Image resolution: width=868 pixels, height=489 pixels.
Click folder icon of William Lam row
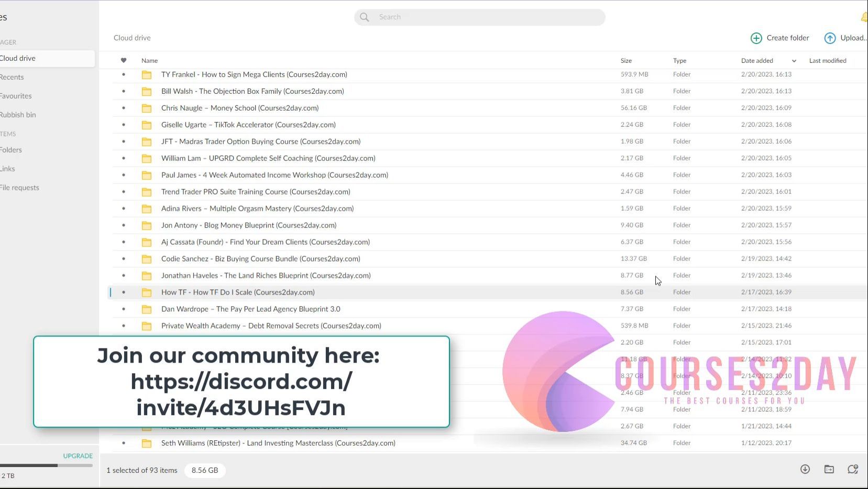click(147, 159)
